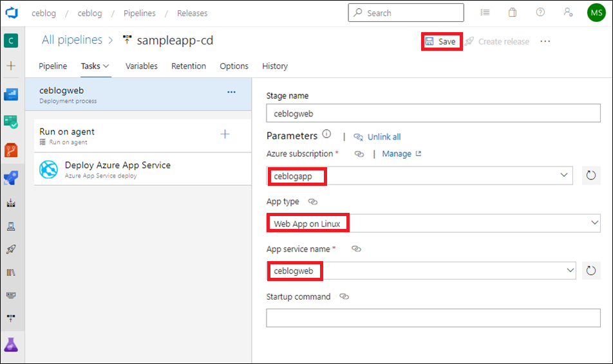
Task: Open the Task groups icon in the sidebar
Action: [x=11, y=295]
